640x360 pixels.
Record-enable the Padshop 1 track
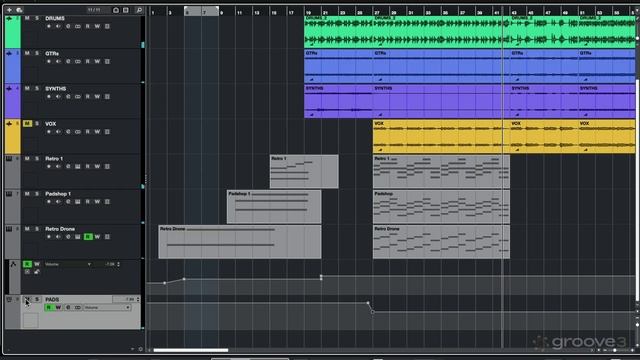(49, 202)
